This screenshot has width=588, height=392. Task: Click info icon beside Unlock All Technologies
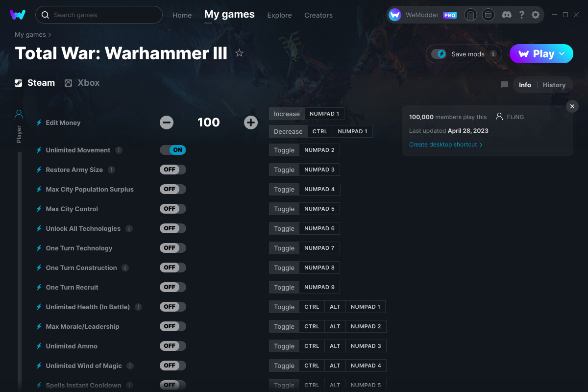click(129, 228)
